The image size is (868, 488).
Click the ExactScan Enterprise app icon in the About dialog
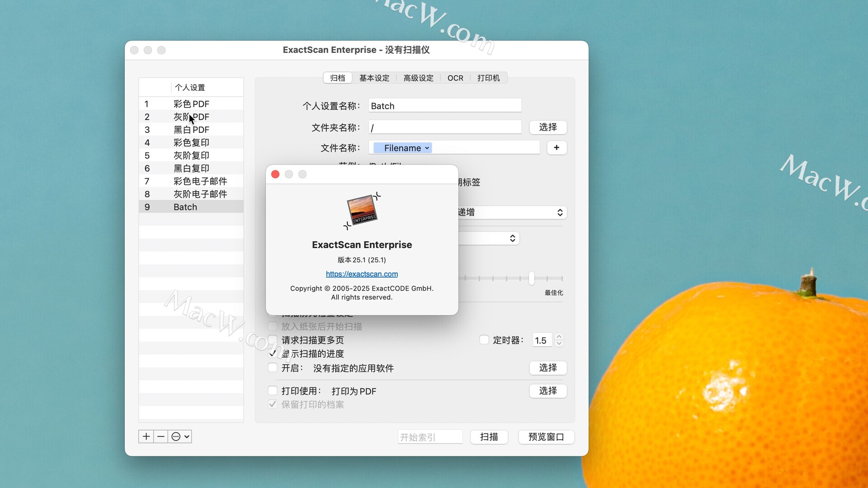point(362,210)
